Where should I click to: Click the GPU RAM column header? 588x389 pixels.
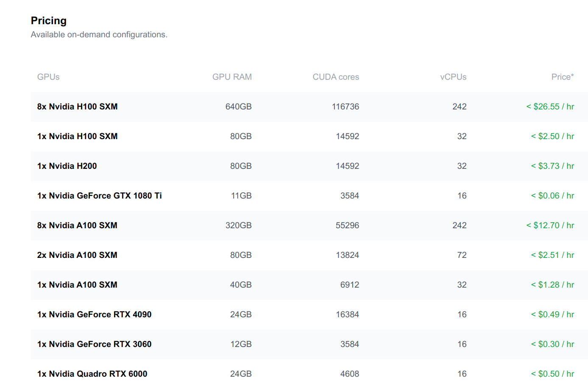point(232,77)
